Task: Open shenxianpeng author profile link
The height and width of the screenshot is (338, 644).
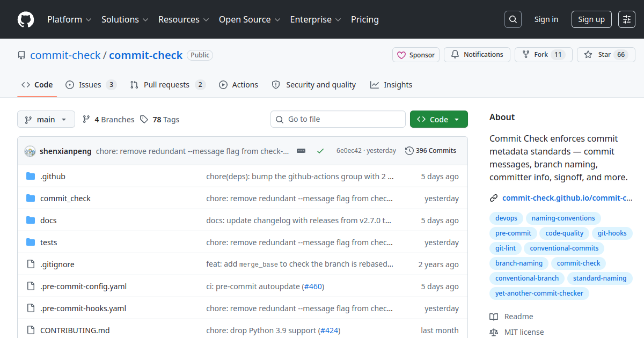Action: click(65, 151)
